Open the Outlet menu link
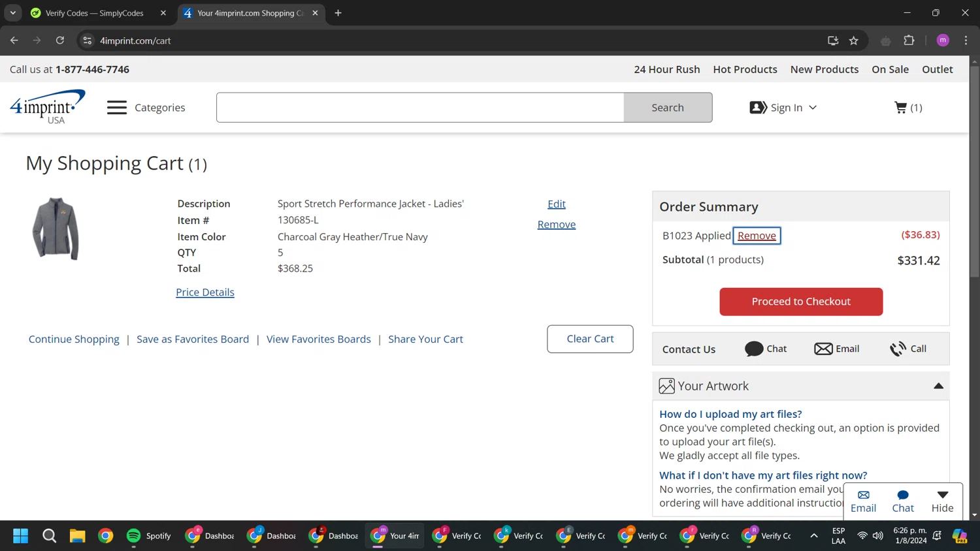 (937, 69)
